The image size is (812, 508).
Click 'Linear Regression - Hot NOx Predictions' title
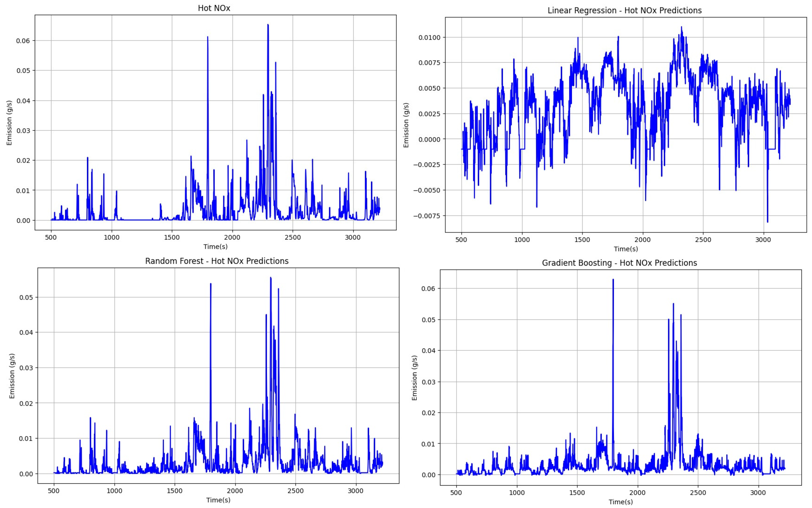pos(625,10)
